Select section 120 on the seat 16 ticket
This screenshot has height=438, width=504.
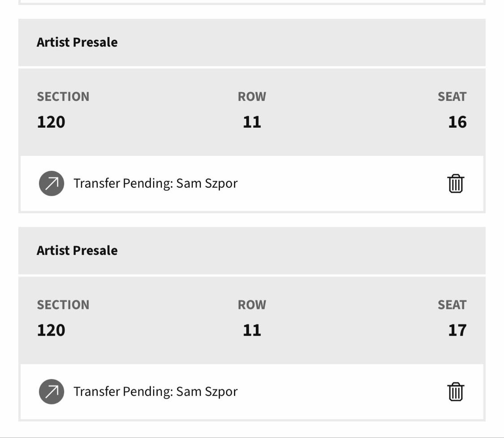point(51,122)
